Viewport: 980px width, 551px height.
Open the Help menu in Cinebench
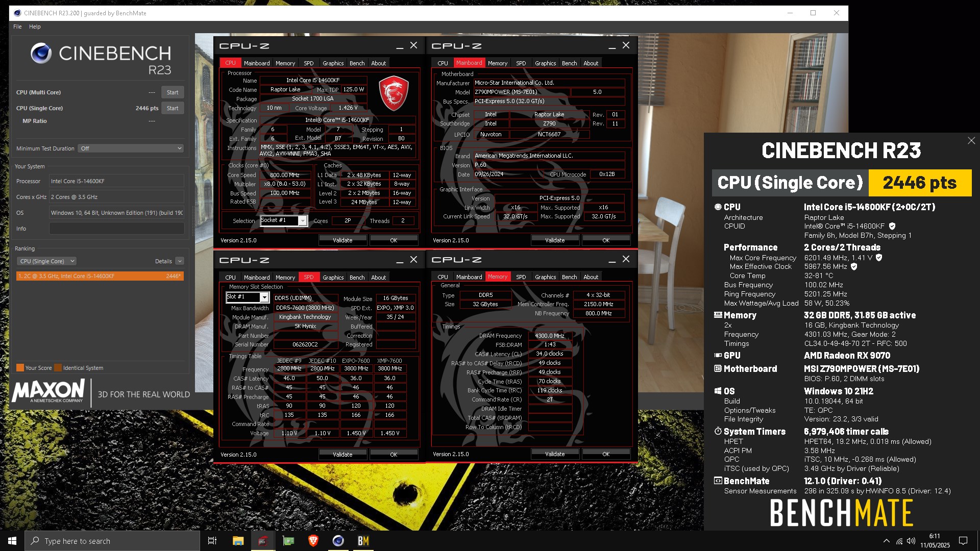35,27
